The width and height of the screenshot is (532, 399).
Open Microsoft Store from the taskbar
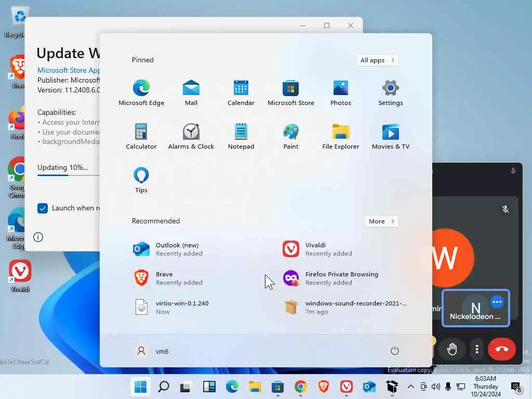(x=277, y=387)
